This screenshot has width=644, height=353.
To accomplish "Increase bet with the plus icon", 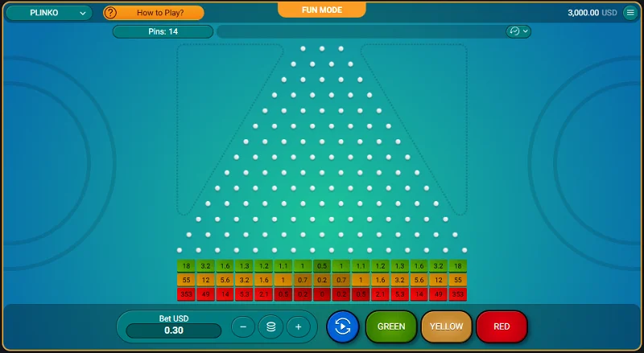I will 298,326.
